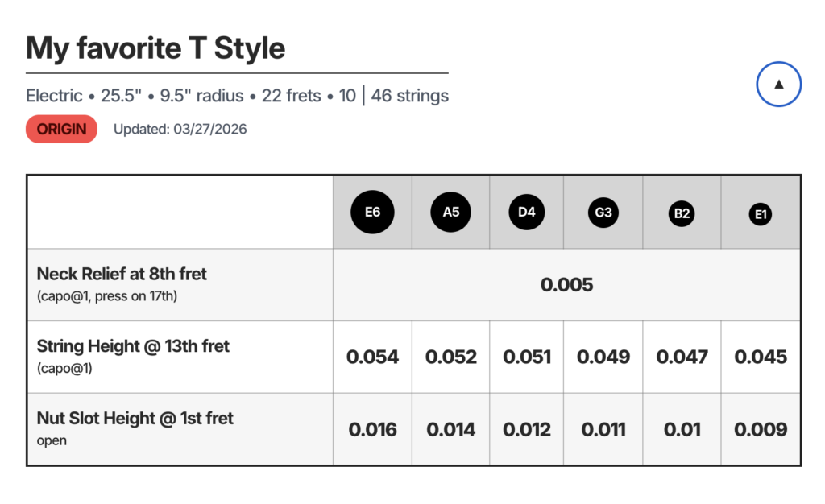
Task: Select E6 nut slot height 0.016
Action: point(372,429)
